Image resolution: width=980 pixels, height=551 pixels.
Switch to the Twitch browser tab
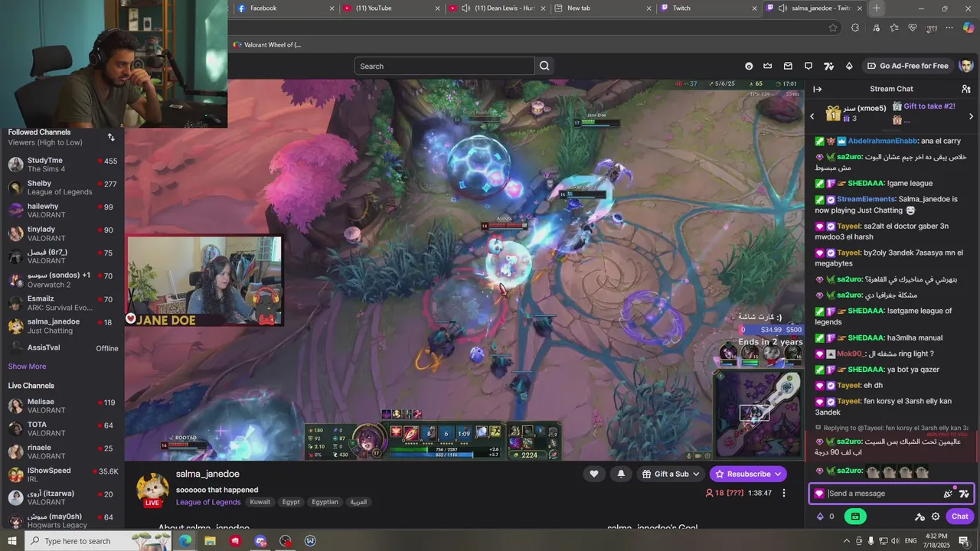tap(708, 8)
